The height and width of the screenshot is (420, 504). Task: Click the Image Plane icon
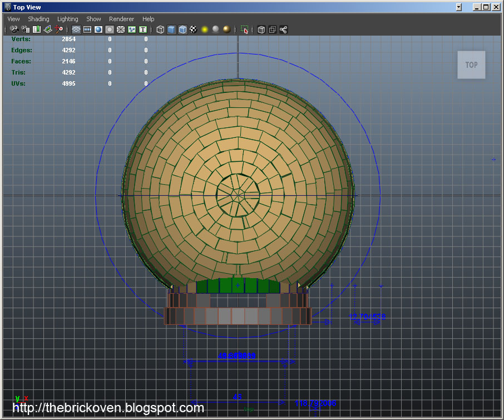click(48, 29)
